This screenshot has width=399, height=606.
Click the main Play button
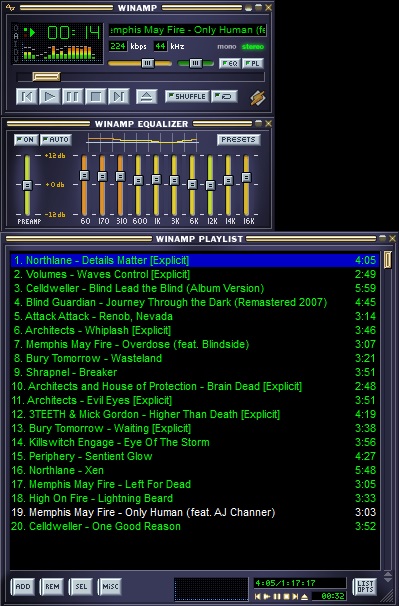pos(49,96)
